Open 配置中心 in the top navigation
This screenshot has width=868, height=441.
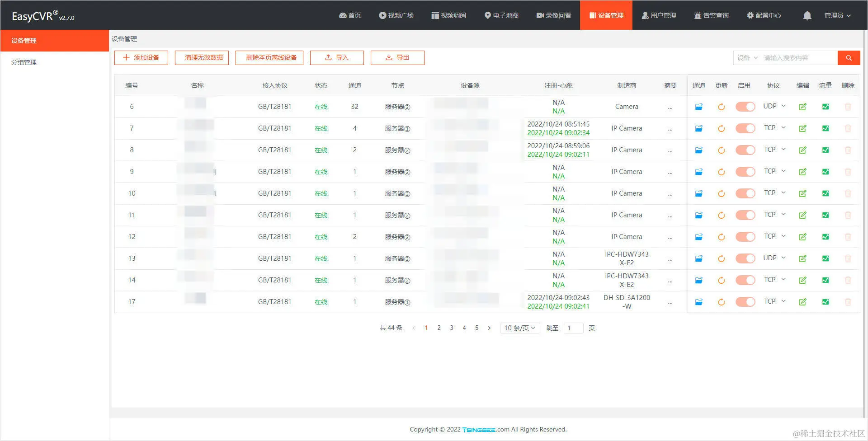point(764,15)
